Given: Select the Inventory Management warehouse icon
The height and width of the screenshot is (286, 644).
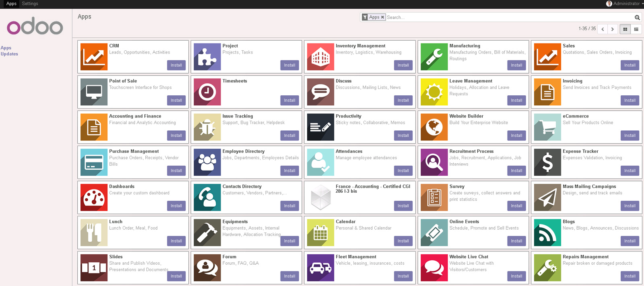Looking at the screenshot, I should tap(320, 57).
